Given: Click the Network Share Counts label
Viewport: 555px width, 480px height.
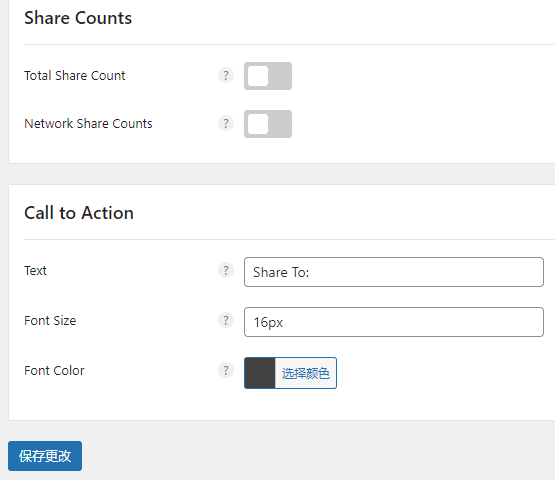Looking at the screenshot, I should pyautogui.click(x=88, y=124).
